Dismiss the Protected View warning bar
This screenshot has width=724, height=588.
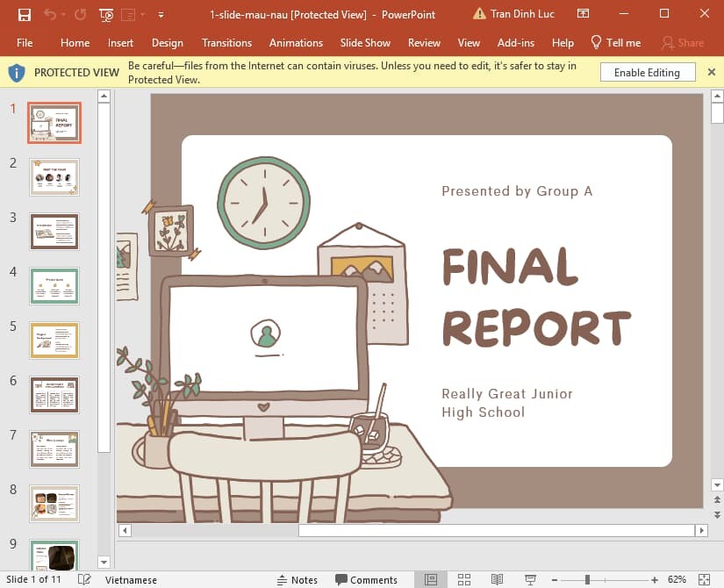click(711, 72)
